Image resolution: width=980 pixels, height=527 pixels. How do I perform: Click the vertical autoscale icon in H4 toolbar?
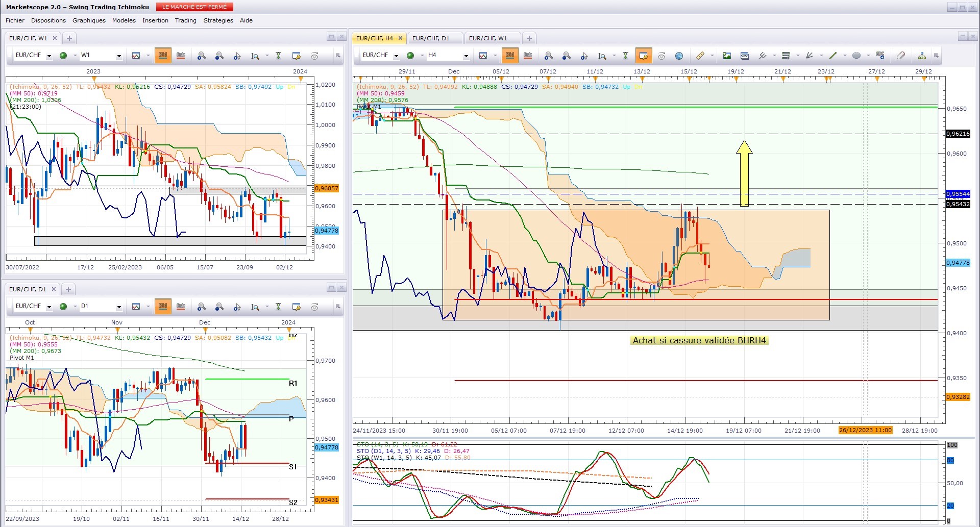click(625, 55)
